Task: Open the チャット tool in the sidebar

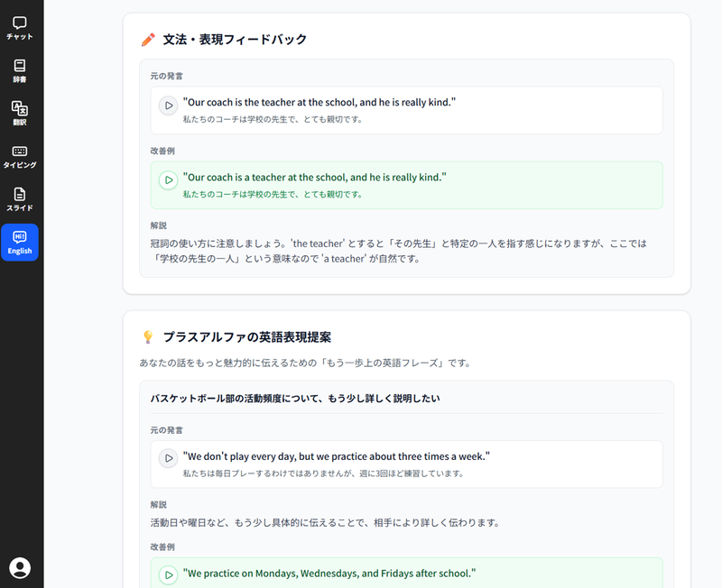Action: (20, 29)
